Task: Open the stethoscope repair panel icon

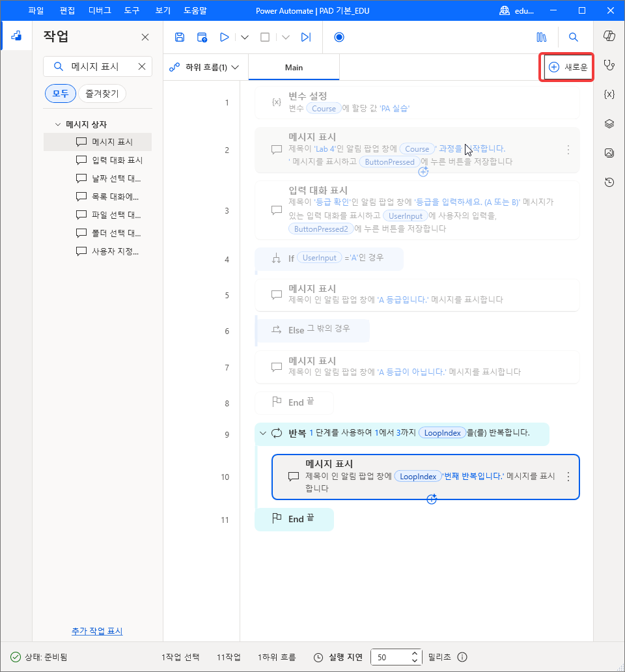Action: 609,65
